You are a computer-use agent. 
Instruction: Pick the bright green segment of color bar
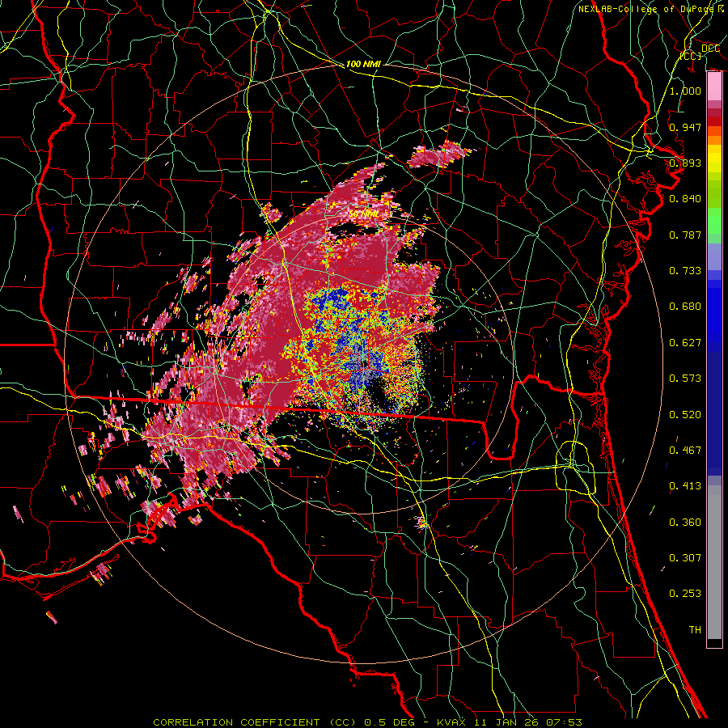(714, 221)
